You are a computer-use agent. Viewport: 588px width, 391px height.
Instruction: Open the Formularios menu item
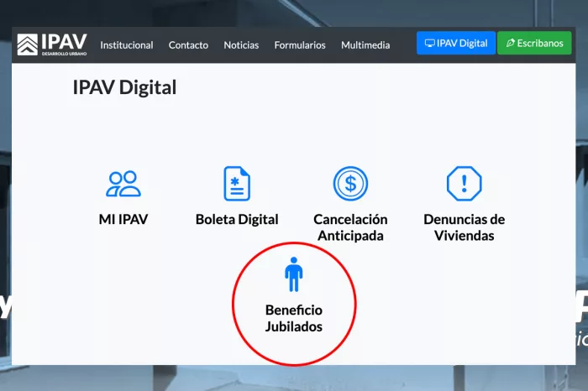pyautogui.click(x=300, y=45)
